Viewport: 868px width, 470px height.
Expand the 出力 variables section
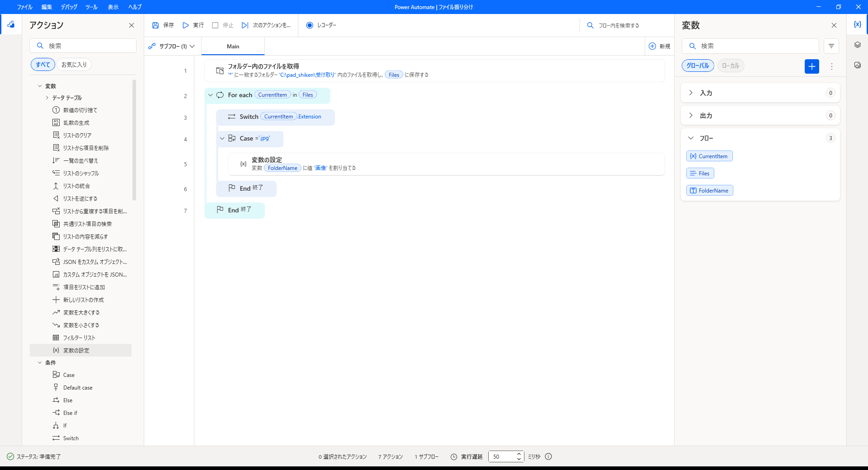691,115
